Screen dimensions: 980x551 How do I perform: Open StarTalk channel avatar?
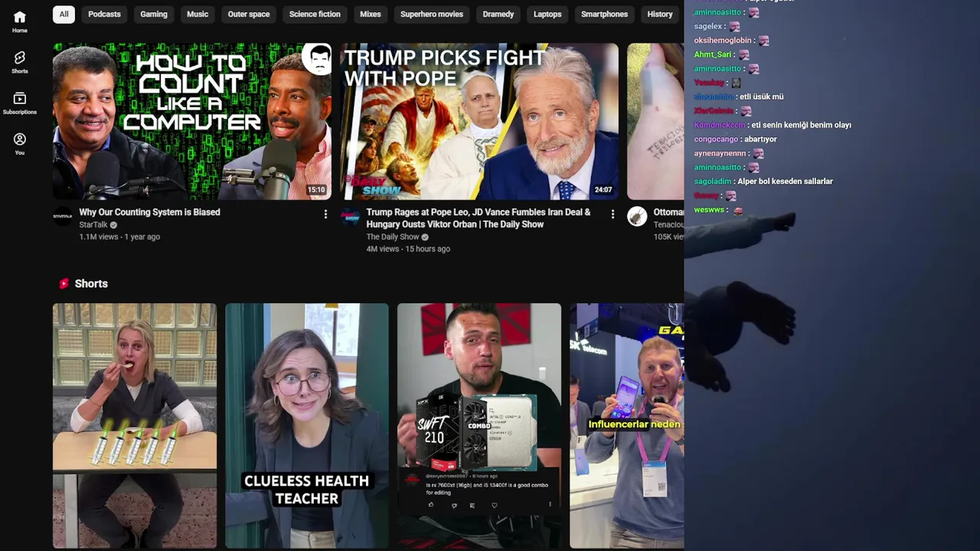click(63, 217)
